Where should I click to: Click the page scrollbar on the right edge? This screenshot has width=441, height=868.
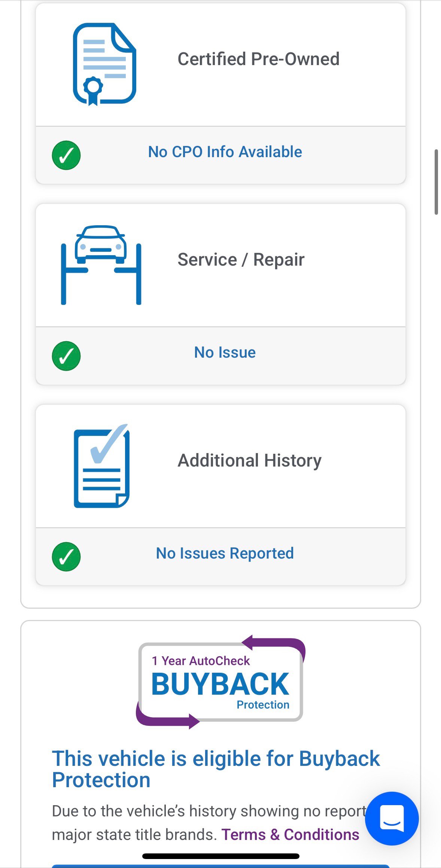pos(436,182)
